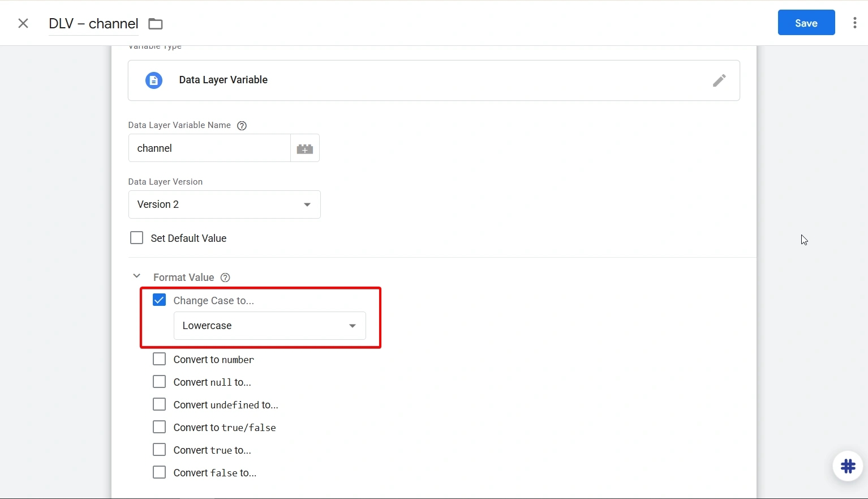Screen dimensions: 868x499
Task: Edit variable type with pencil icon
Action: [719, 80]
